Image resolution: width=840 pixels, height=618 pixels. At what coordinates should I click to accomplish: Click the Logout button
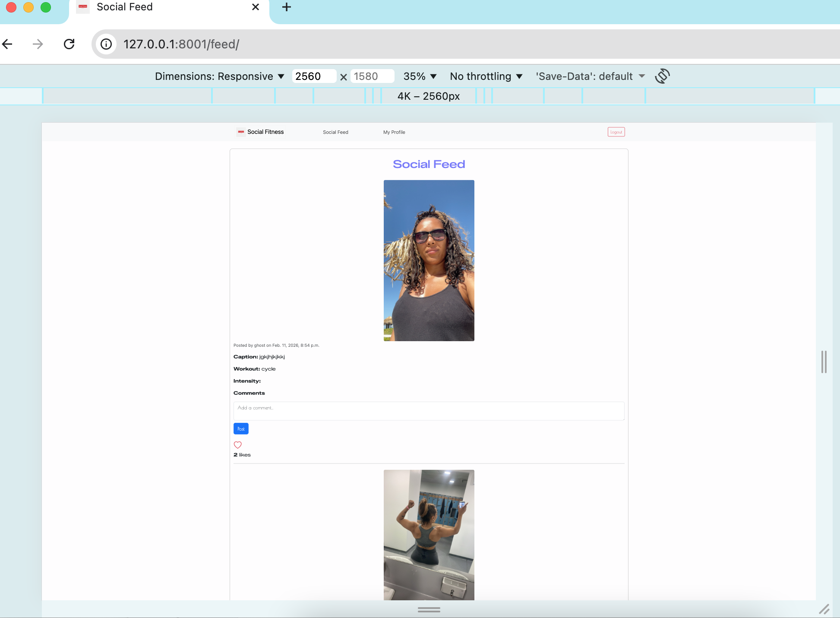coord(616,132)
